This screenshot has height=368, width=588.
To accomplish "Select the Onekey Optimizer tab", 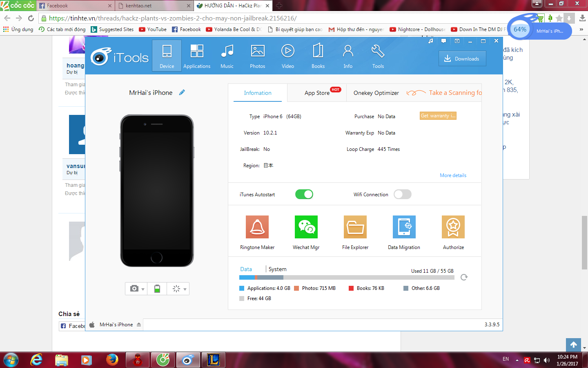I will coord(376,93).
